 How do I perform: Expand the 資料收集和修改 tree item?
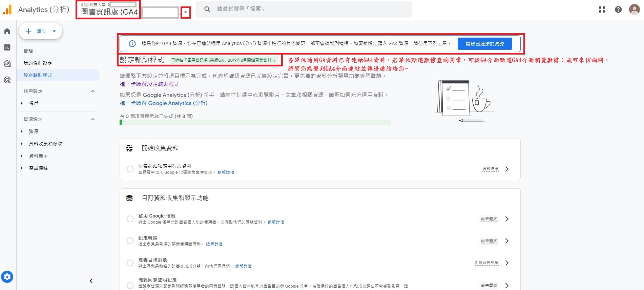(x=22, y=144)
